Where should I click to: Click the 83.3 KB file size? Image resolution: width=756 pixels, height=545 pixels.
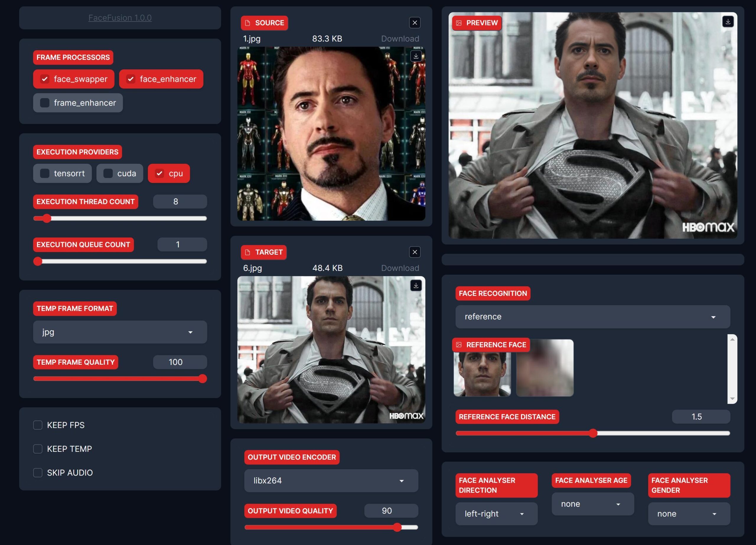coord(327,39)
